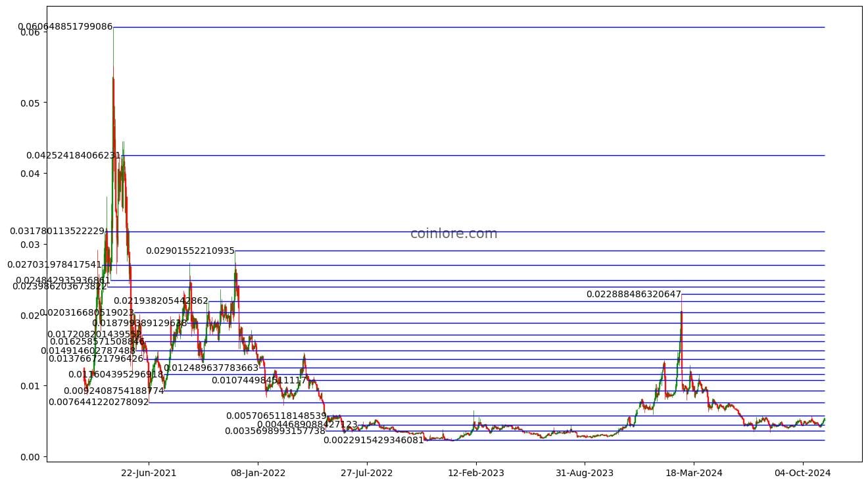Click the 0.00 y-axis tick label
Viewport: 868px width, 484px height.
click(x=30, y=456)
